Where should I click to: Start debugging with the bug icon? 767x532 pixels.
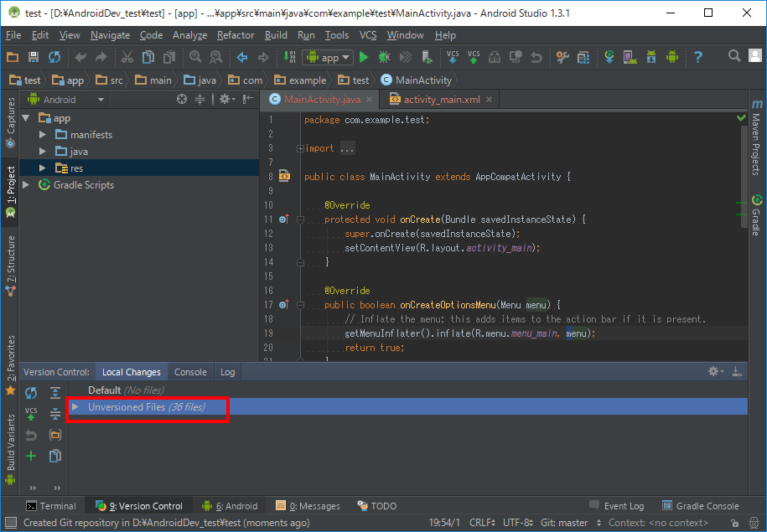[385, 57]
